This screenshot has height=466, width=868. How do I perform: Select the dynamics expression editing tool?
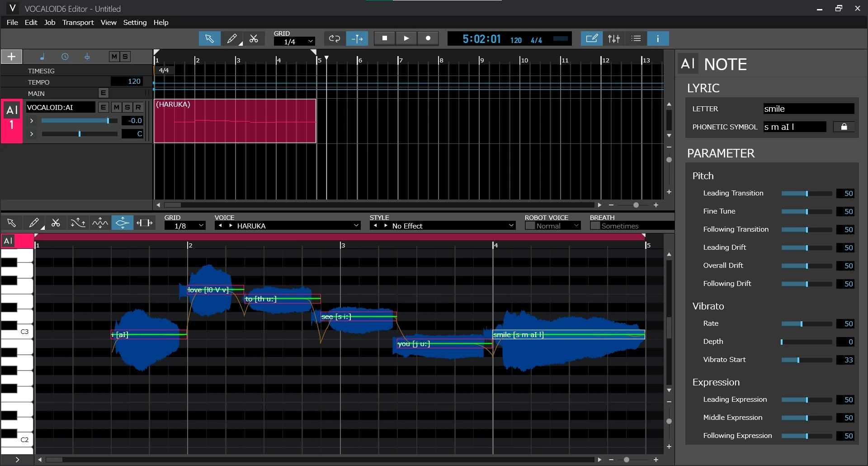tap(122, 223)
